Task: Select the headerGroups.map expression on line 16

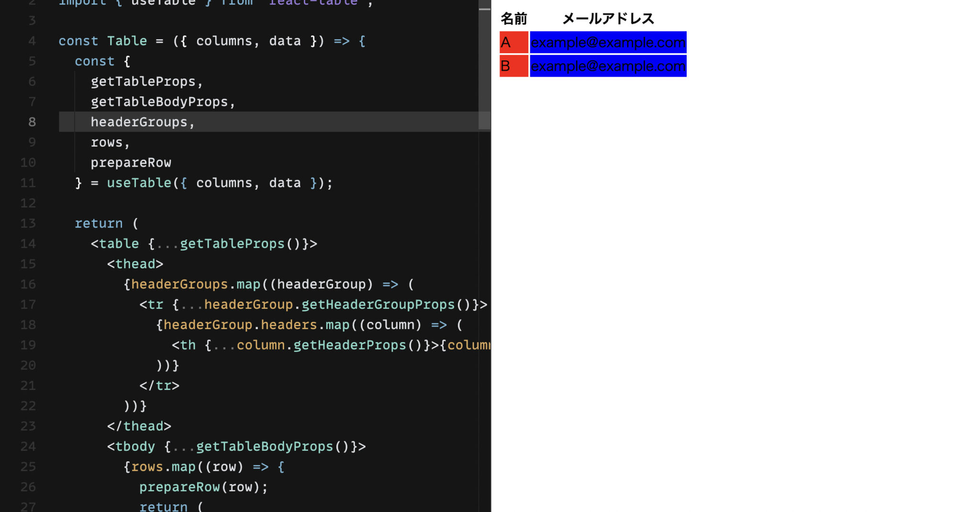Action: (196, 284)
